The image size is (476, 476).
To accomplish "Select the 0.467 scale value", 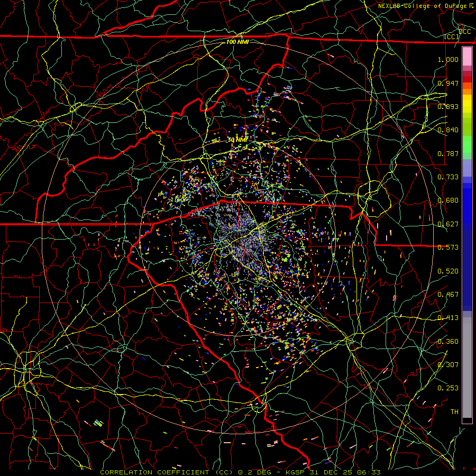I will (x=448, y=294).
